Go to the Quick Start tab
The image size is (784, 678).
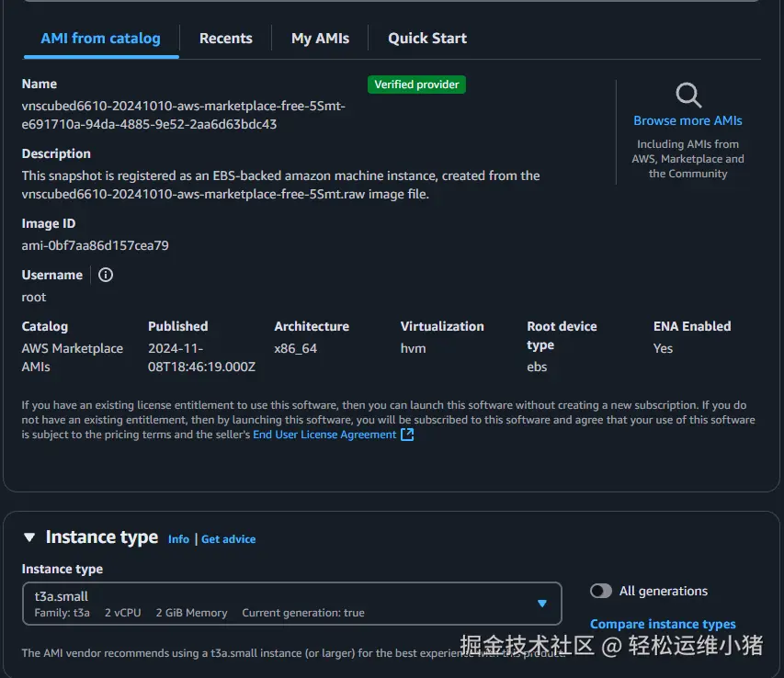(427, 39)
